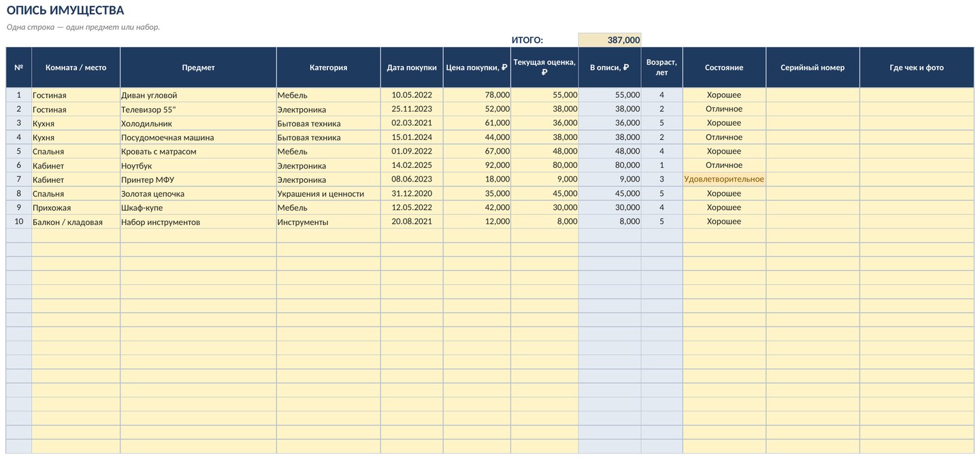980x459 pixels.
Task: Click the Балкон / кладовая room cell
Action: tap(76, 222)
